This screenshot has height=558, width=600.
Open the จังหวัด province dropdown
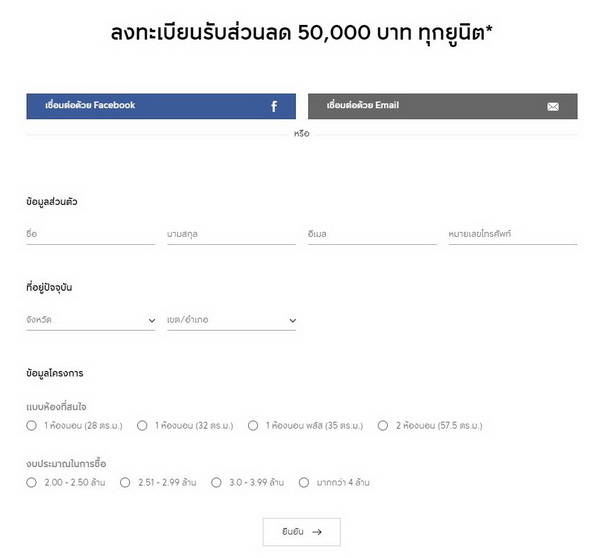(90, 321)
